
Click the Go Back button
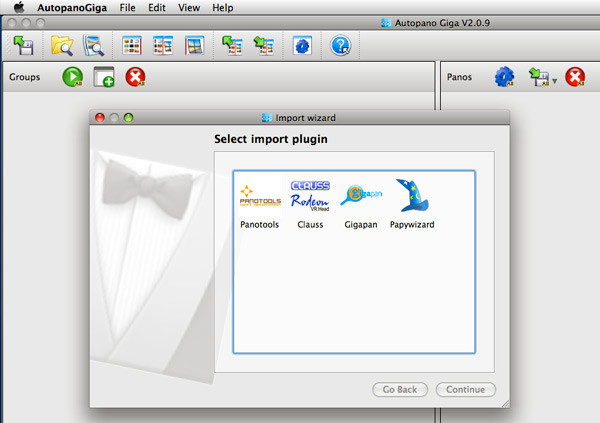click(x=400, y=390)
